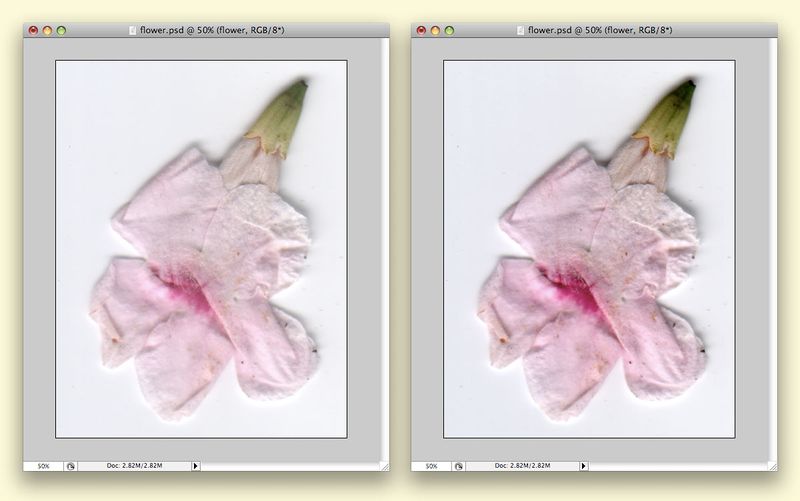800x501 pixels.
Task: Open the status bar arrow menu in left window
Action: tap(196, 466)
